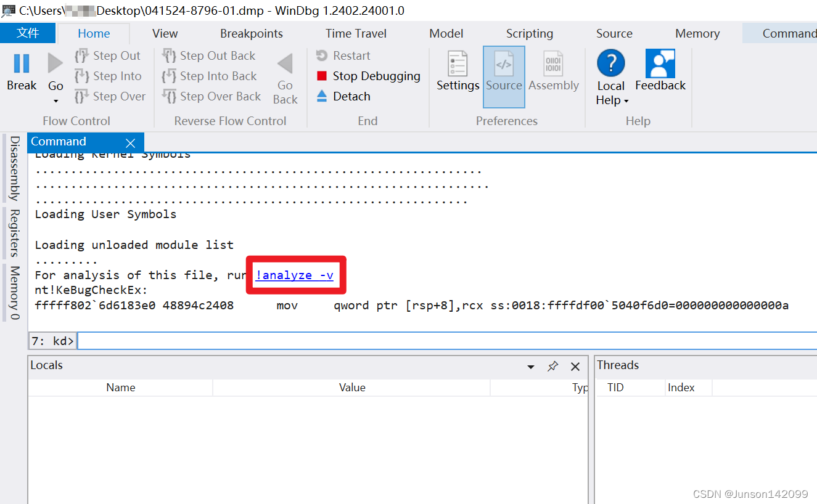The height and width of the screenshot is (504, 817).
Task: Click Step Over Back
Action: 211,97
